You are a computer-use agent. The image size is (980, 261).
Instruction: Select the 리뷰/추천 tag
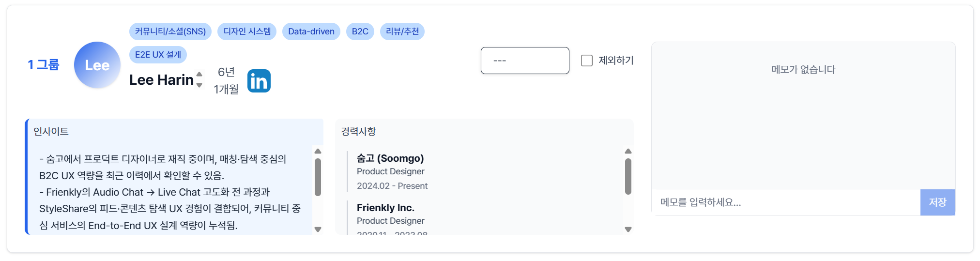click(402, 31)
